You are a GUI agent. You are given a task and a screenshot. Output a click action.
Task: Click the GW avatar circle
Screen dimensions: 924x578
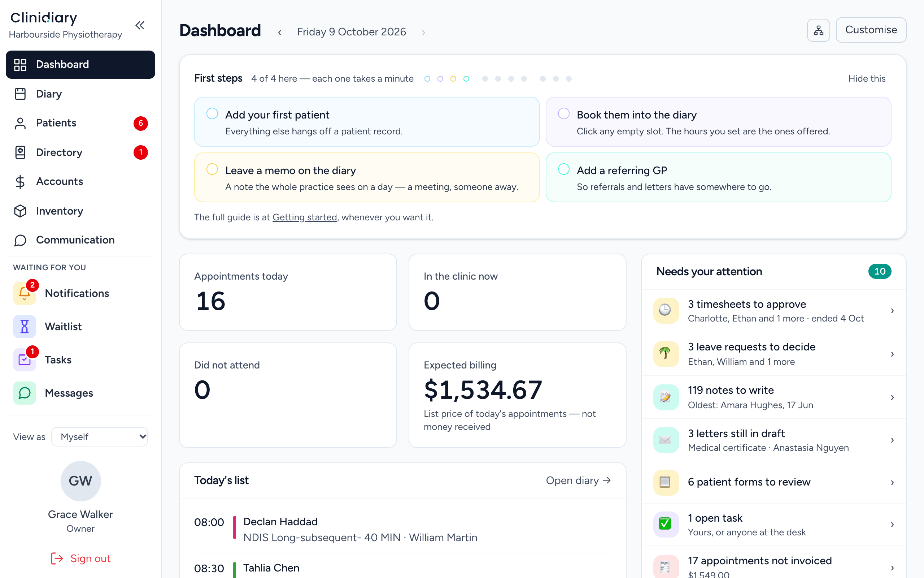(x=80, y=481)
